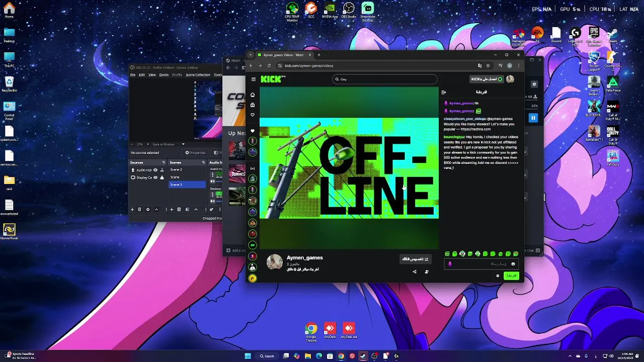Hide the Audio Input source in OBS
This screenshot has height=362, width=644.
pyautogui.click(x=155, y=170)
